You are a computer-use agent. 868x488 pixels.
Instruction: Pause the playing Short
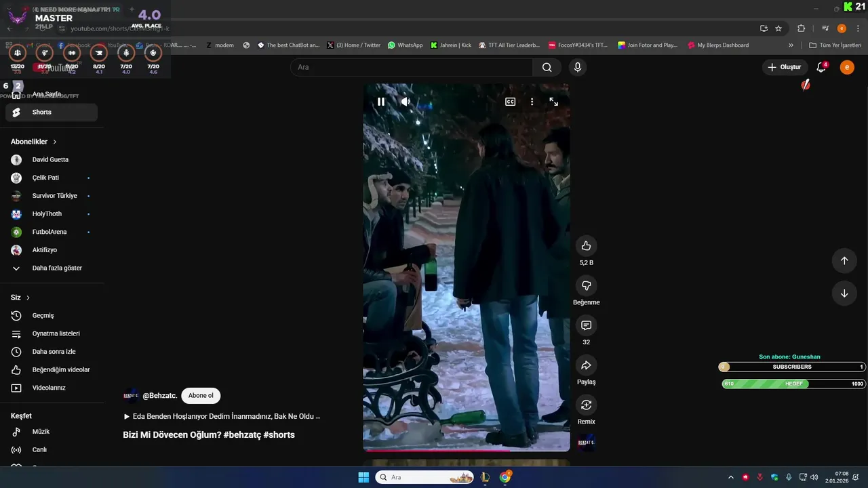click(x=381, y=102)
